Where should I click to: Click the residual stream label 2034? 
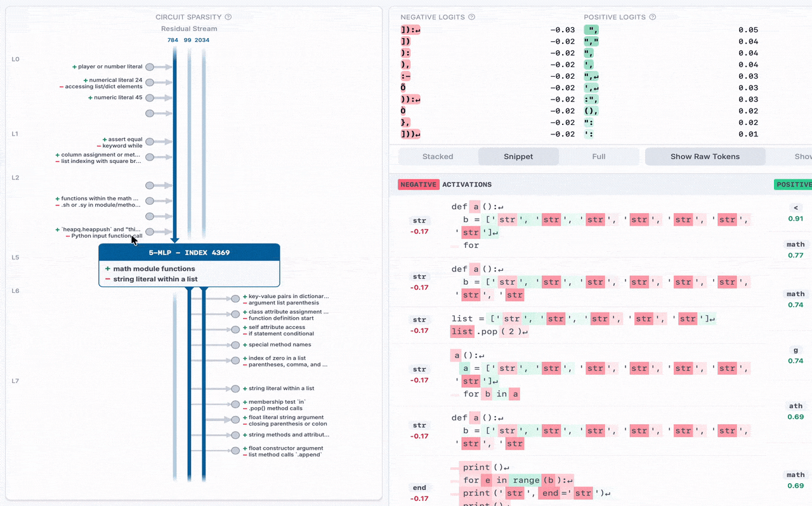(202, 40)
